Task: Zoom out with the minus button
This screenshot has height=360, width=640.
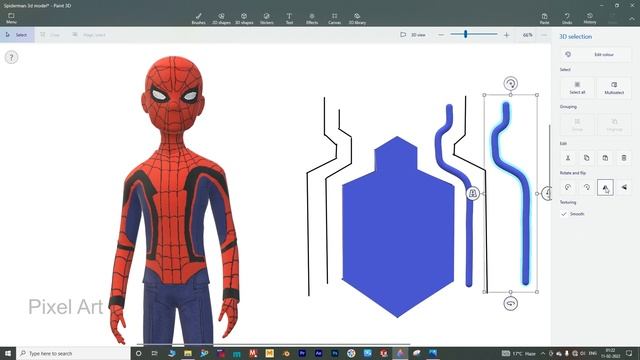Action: 441,35
